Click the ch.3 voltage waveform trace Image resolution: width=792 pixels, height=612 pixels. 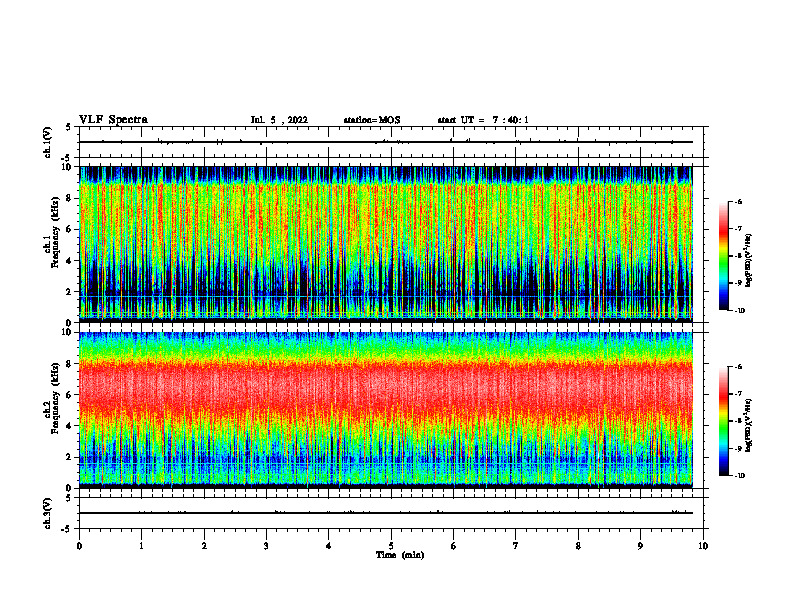pos(386,513)
